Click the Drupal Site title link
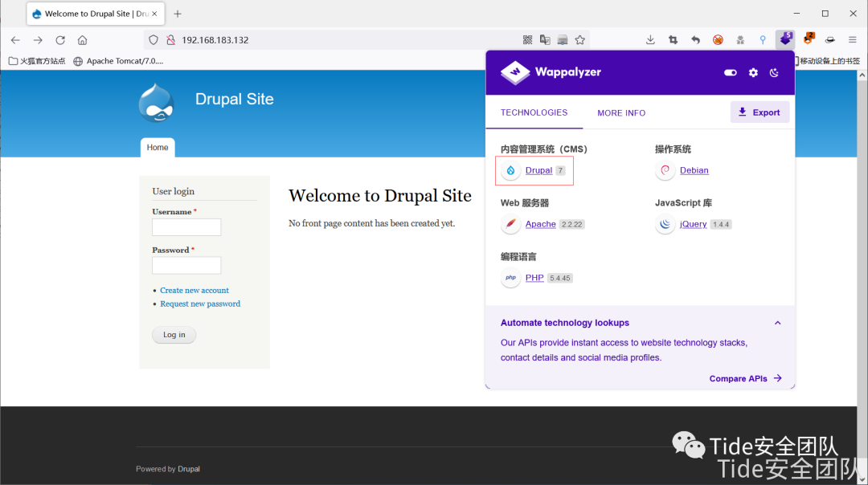 pos(234,99)
